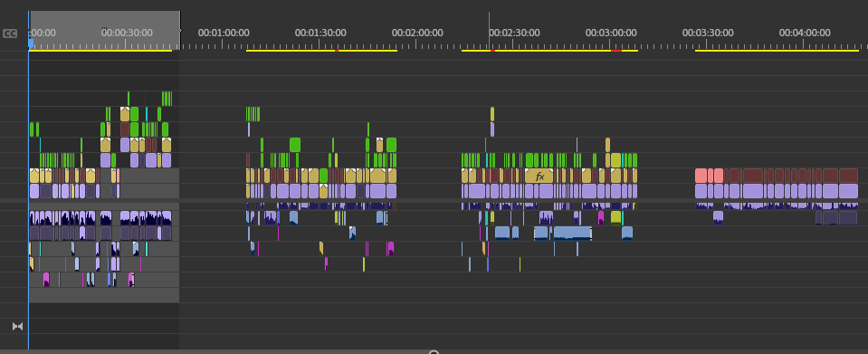Jump to 00:00:30:00 on the time ruler
Image resolution: width=868 pixels, height=354 pixels.
[x=127, y=33]
